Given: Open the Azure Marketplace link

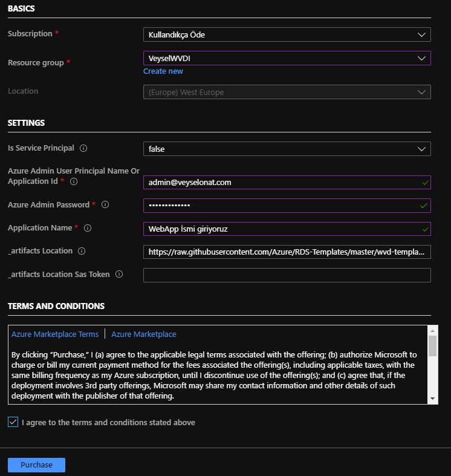Looking at the screenshot, I should [x=143, y=334].
